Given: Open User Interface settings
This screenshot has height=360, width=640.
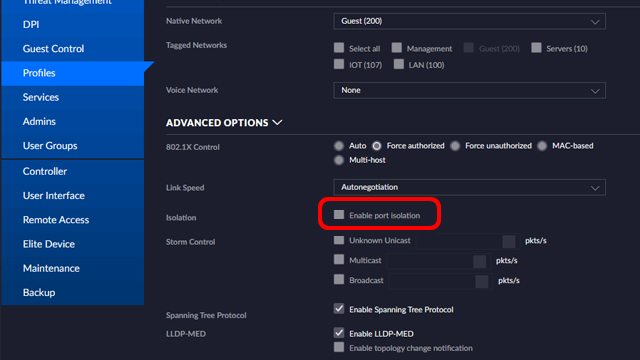Looking at the screenshot, I should click(54, 196).
